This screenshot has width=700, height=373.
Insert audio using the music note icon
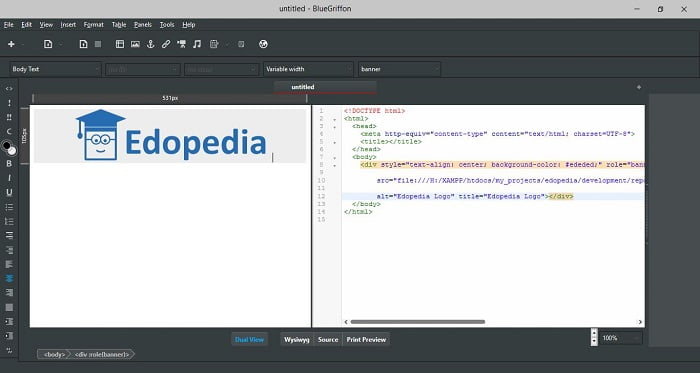197,44
